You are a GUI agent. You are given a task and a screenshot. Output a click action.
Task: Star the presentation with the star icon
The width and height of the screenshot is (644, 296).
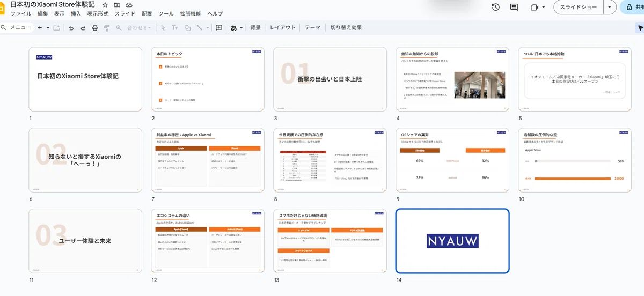pyautogui.click(x=105, y=4)
